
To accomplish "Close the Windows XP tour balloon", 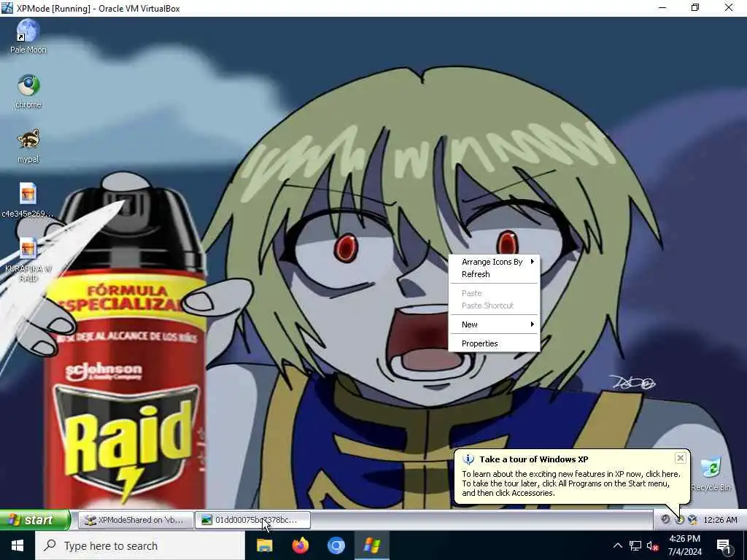I will tap(681, 458).
